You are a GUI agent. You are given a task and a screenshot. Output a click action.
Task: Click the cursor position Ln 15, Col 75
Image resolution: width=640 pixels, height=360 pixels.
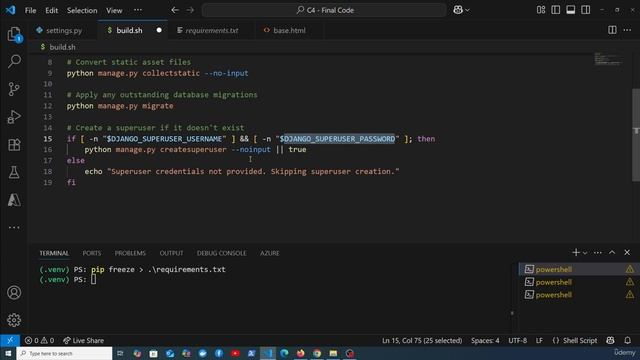422,340
